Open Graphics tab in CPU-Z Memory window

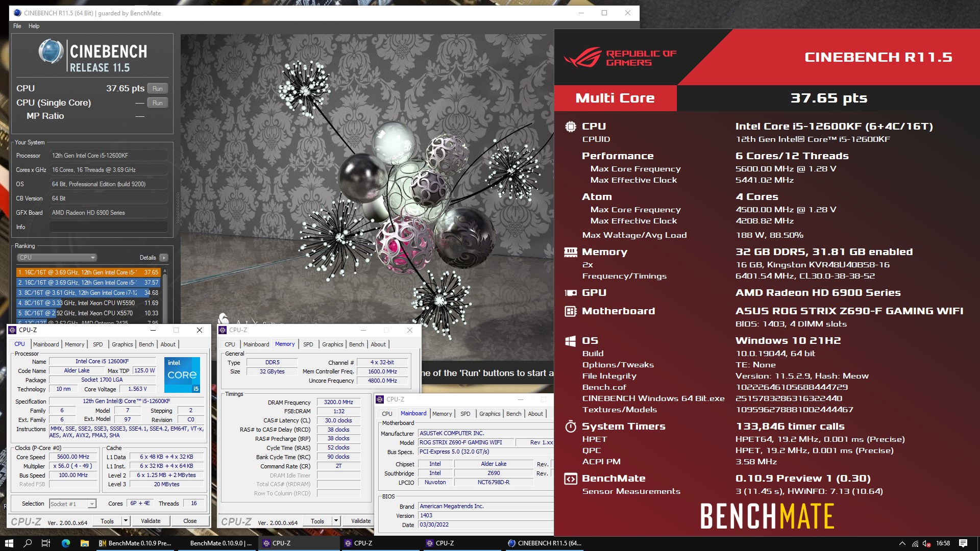click(x=333, y=344)
